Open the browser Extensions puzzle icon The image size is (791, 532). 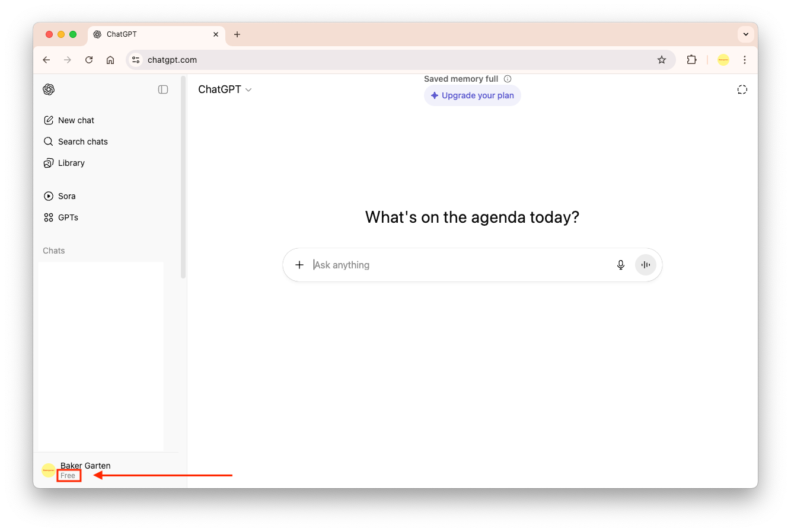pyautogui.click(x=691, y=60)
